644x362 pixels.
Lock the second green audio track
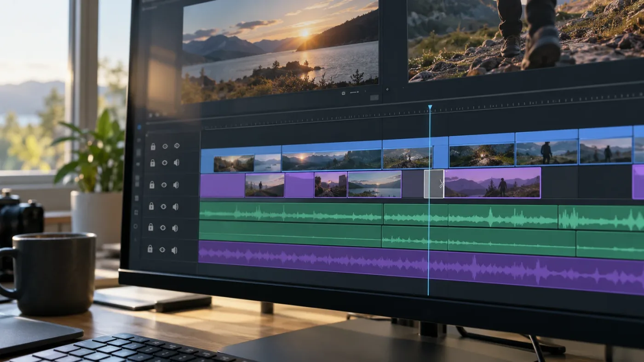click(x=150, y=227)
